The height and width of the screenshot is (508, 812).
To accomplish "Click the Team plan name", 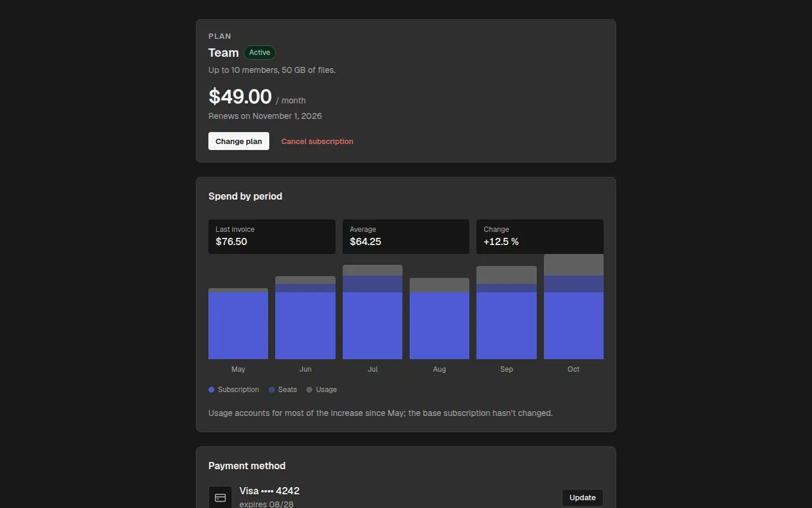I will [223, 53].
